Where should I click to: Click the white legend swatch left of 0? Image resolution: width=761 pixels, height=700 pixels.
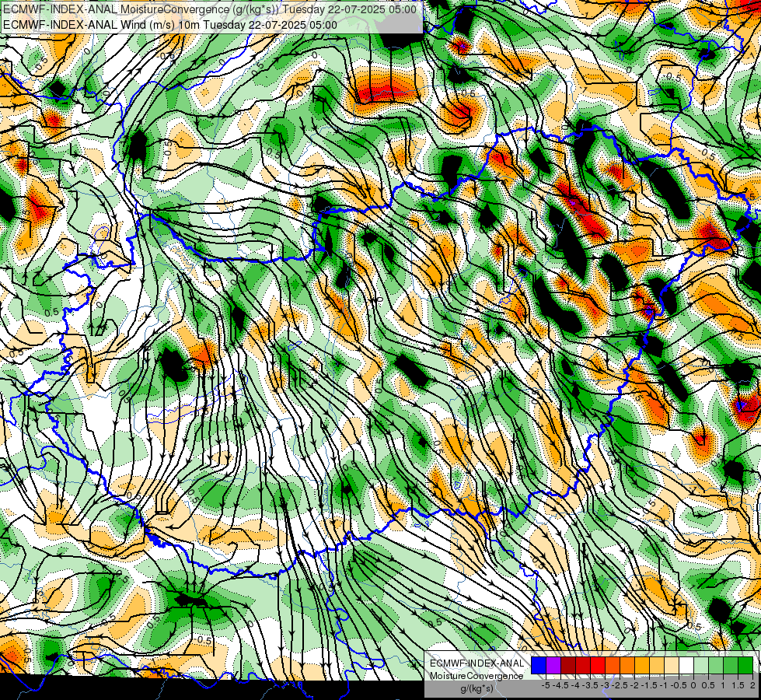(x=686, y=665)
